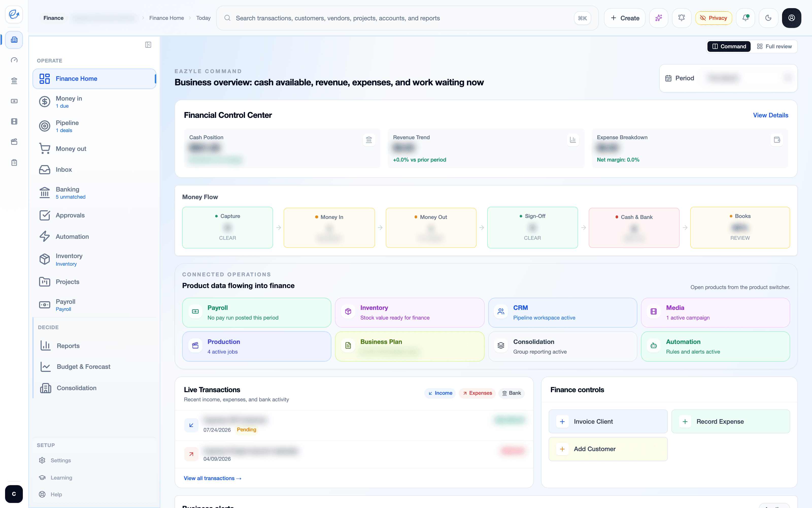Click the expense arrow icon on 04/09/2026 transaction

click(x=191, y=454)
